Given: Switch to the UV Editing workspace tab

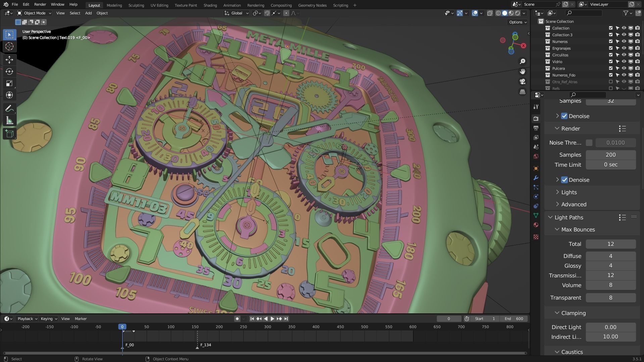Looking at the screenshot, I should point(159,5).
